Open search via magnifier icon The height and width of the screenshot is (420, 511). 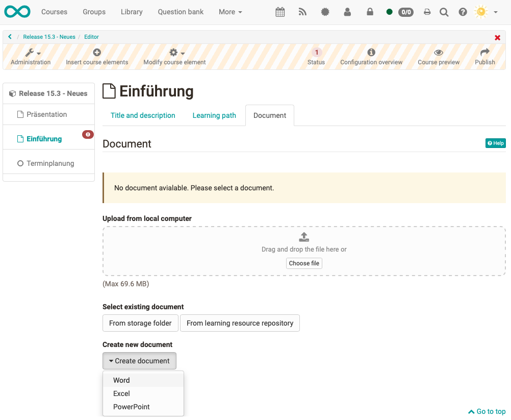[x=444, y=12]
